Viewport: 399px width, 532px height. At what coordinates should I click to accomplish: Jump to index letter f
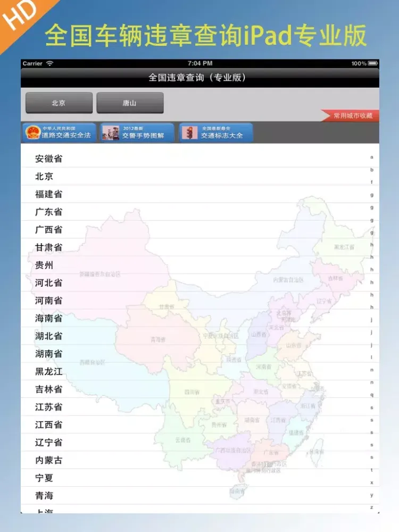point(372,182)
